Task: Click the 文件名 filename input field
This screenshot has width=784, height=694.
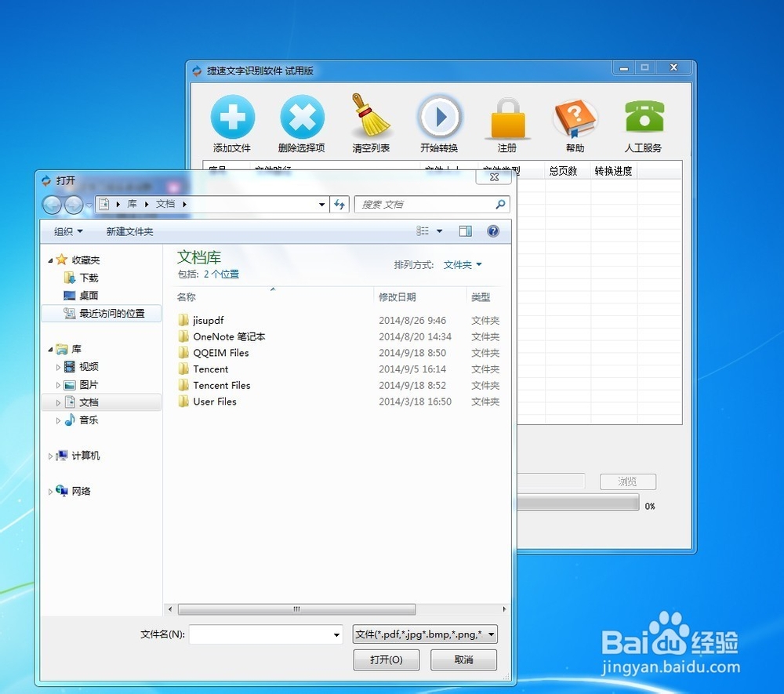Action: [266, 634]
